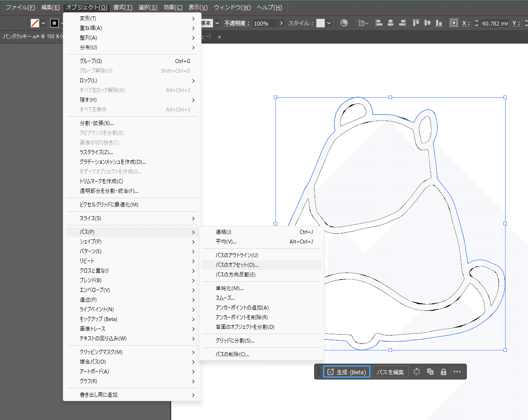The width and height of the screenshot is (528, 420).
Task: Click vertical align top icon
Action: pos(415,23)
